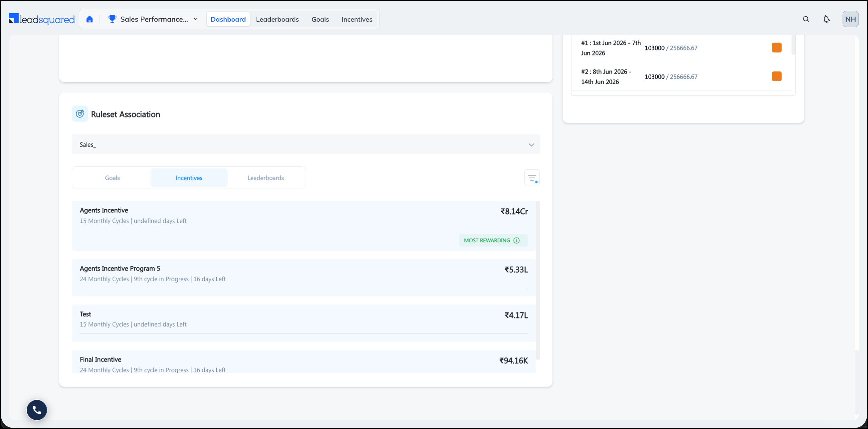Screen dimensions: 868x429
Task: Click the filter icon above incentive list
Action: 532,178
